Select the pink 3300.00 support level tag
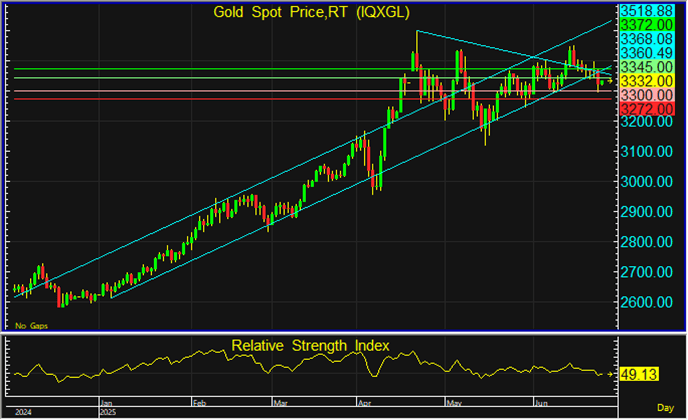The image size is (688, 420). click(645, 93)
